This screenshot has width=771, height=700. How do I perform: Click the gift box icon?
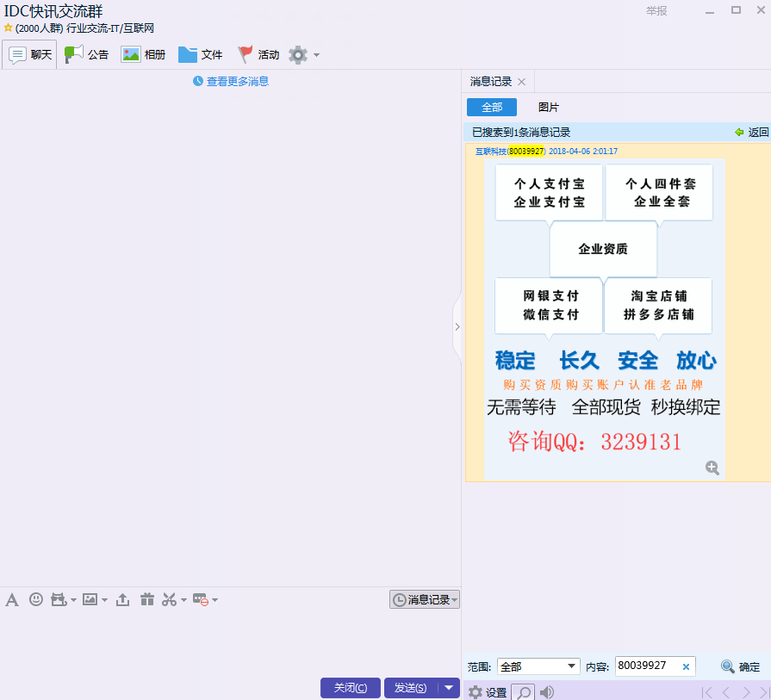[x=147, y=599]
